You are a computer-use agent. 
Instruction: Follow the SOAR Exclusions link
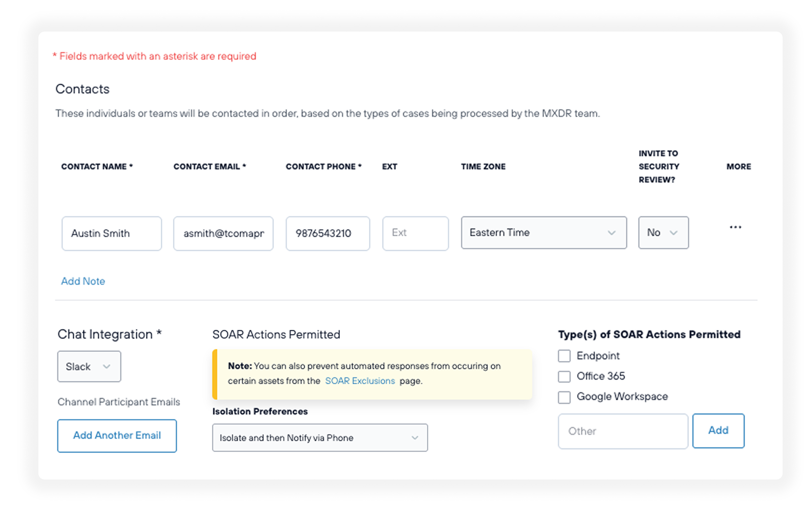pyautogui.click(x=360, y=381)
